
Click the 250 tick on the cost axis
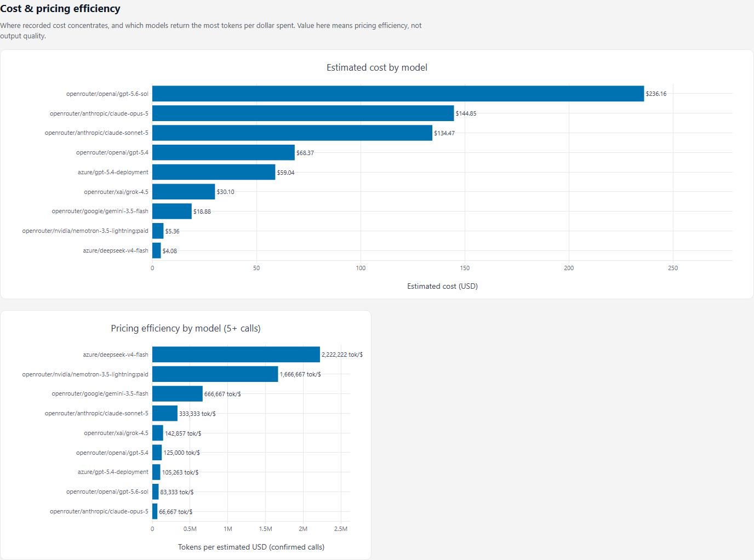[673, 268]
